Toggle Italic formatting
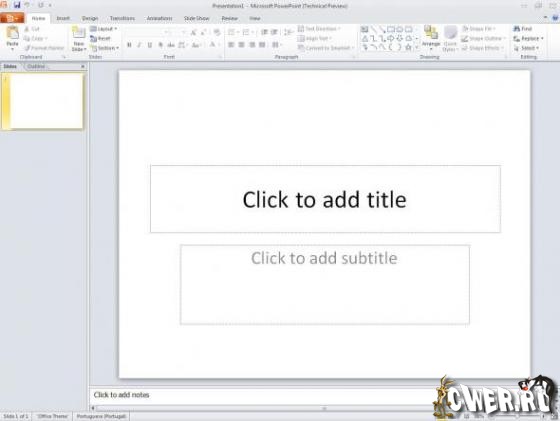The width and height of the screenshot is (560, 421). [x=139, y=45]
